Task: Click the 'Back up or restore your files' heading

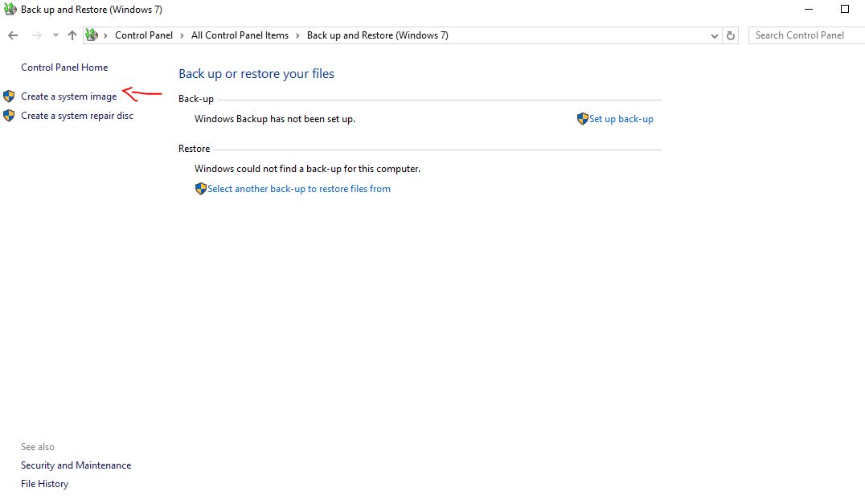Action: pyautogui.click(x=256, y=74)
